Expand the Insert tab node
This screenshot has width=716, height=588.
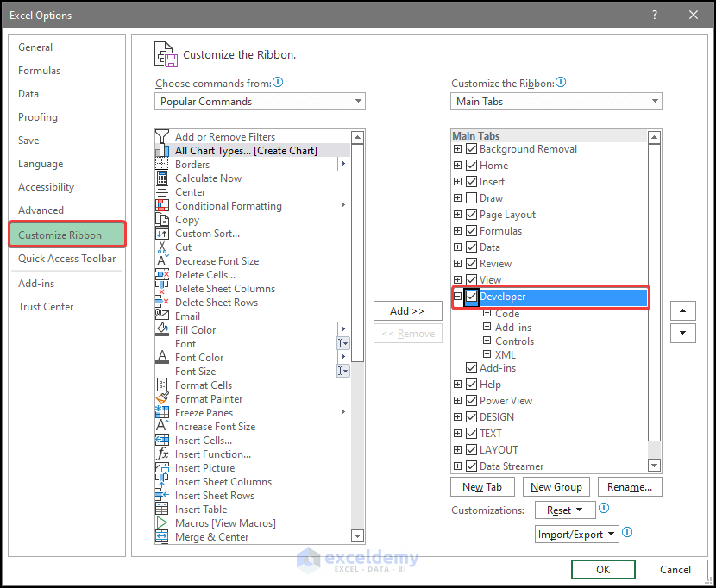point(457,182)
